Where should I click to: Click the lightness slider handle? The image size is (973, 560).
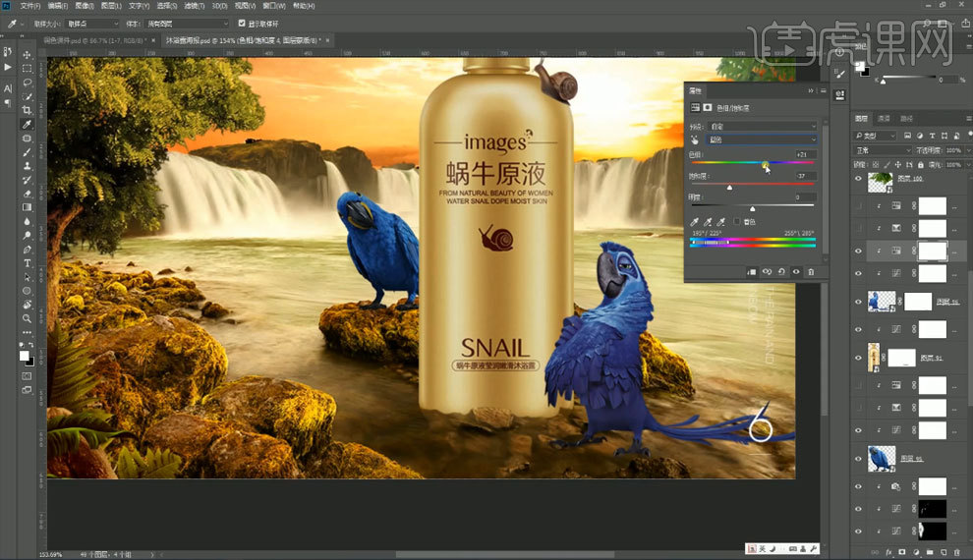(x=753, y=209)
